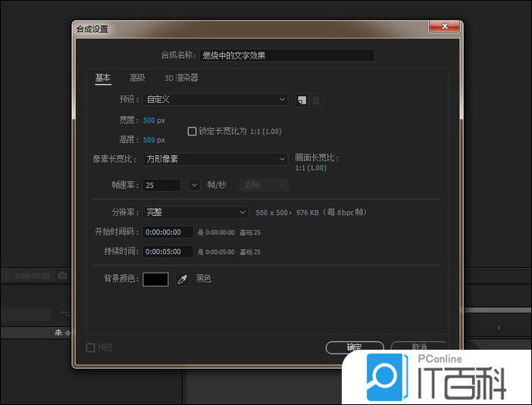Close the 合成设置 dialog
Image resolution: width=532 pixels, height=405 pixels.
click(444, 26)
